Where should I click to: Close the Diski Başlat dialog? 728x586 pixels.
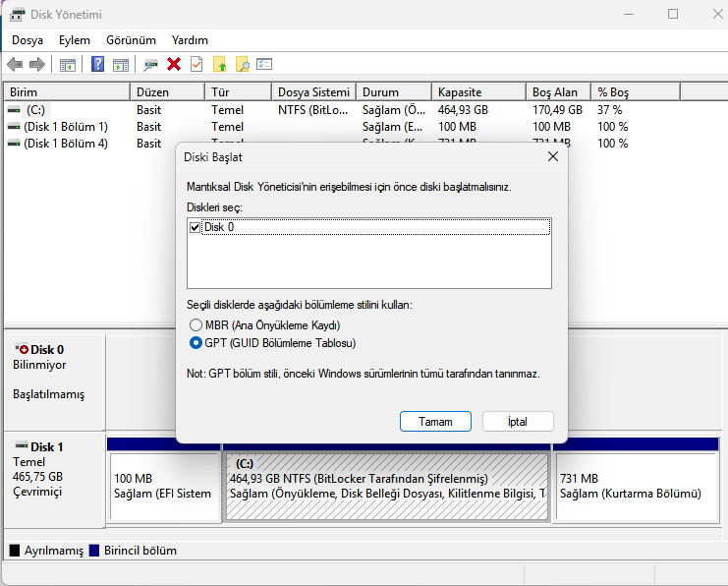(553, 157)
